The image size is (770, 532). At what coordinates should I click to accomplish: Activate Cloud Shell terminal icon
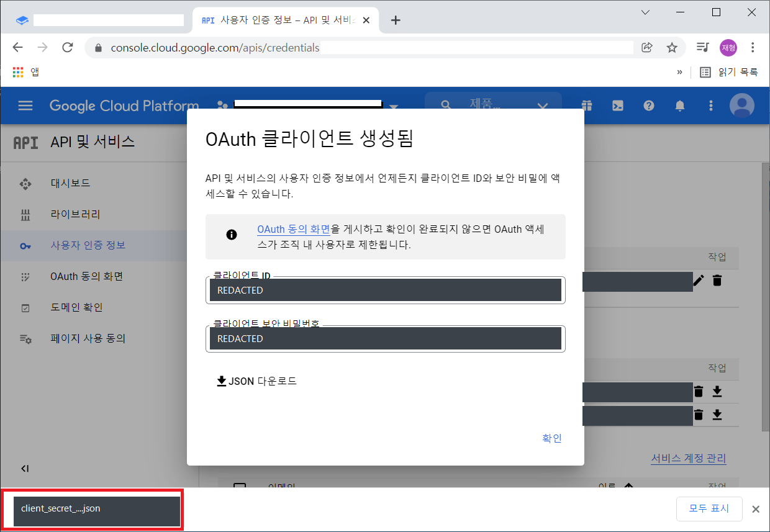tap(618, 106)
